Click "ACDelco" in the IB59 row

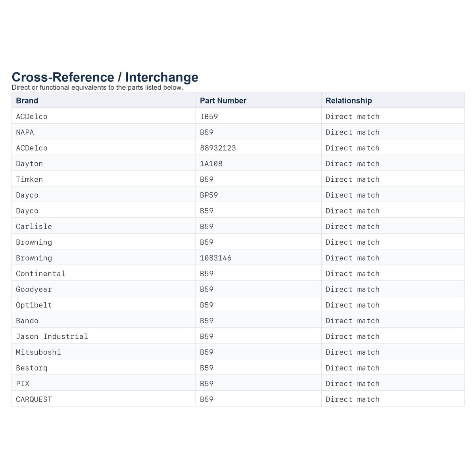pyautogui.click(x=32, y=117)
